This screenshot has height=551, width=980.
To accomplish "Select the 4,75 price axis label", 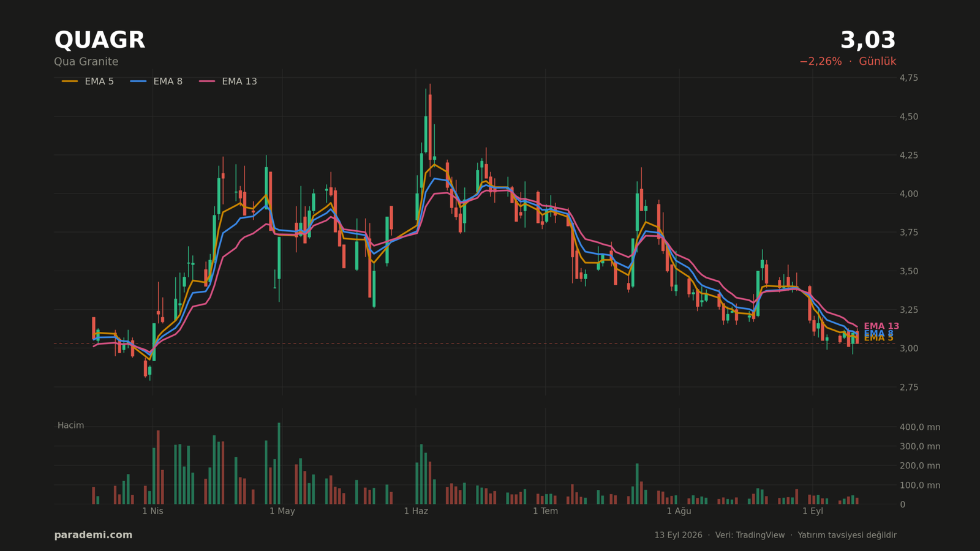I will tap(908, 78).
